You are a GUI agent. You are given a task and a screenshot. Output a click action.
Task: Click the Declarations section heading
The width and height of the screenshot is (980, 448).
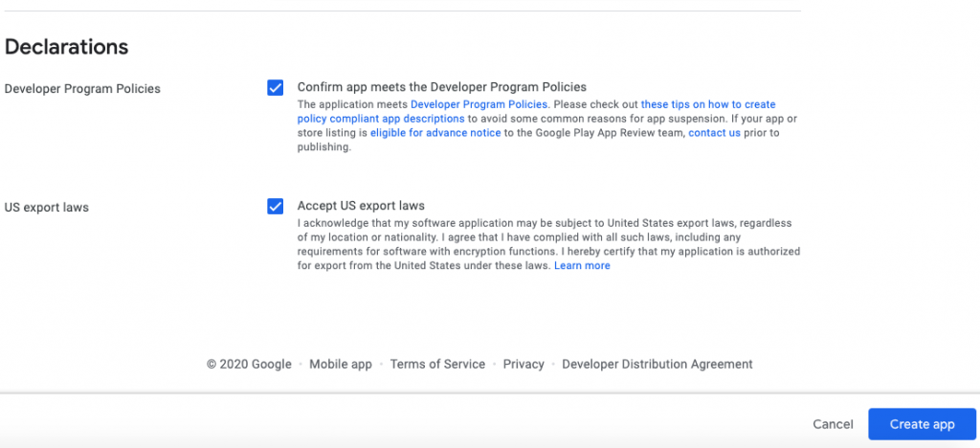pos(67,47)
